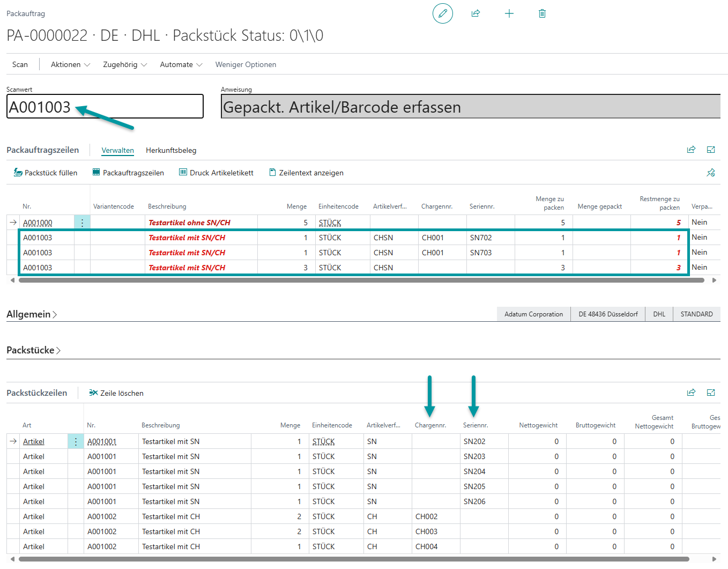Click the plus icon to create new
The height and width of the screenshot is (569, 728).
pyautogui.click(x=509, y=13)
